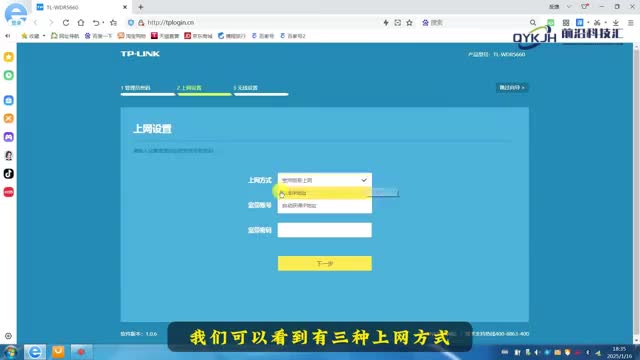Reload the tplogin.cn page
Screen dimensions: 640x360
pos(66,23)
